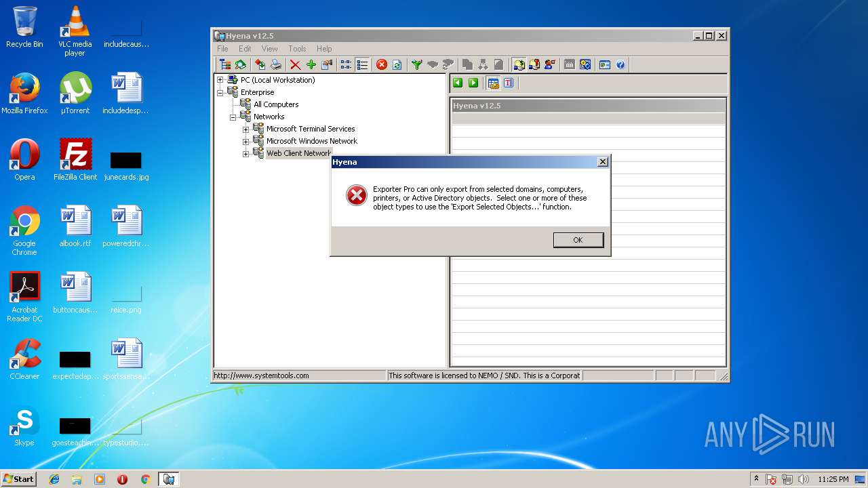868x488 pixels.
Task: Click the Hyena taskbar button
Action: 168,479
